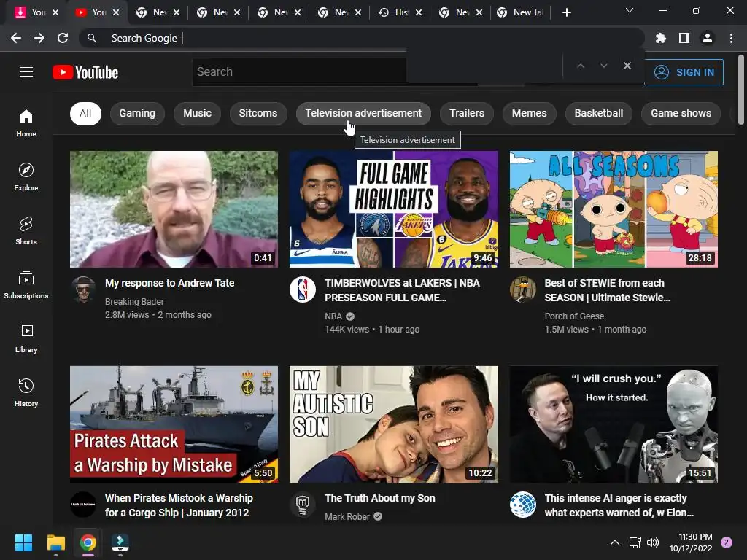Switch to the History browser tab

pyautogui.click(x=399, y=12)
